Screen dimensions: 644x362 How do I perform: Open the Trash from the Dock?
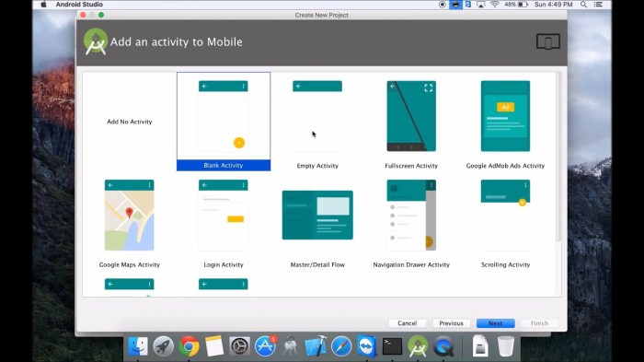tap(506, 346)
